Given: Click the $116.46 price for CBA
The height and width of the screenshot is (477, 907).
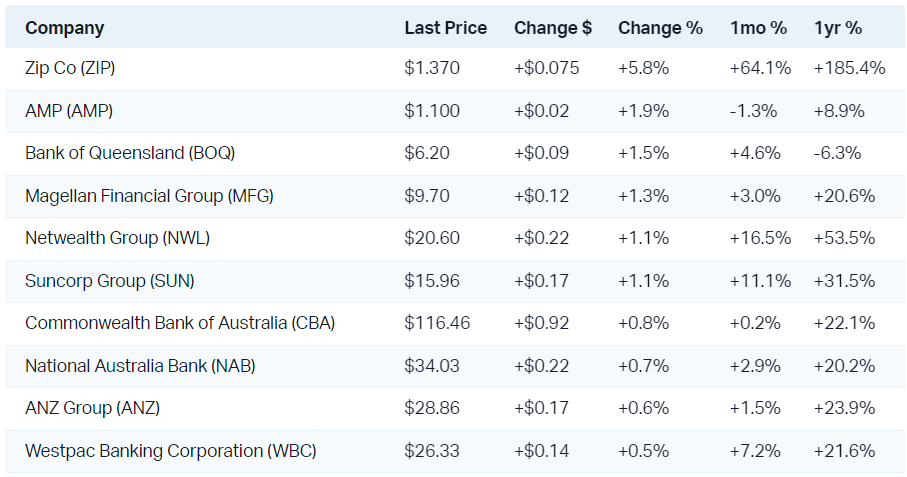Looking at the screenshot, I should [437, 323].
